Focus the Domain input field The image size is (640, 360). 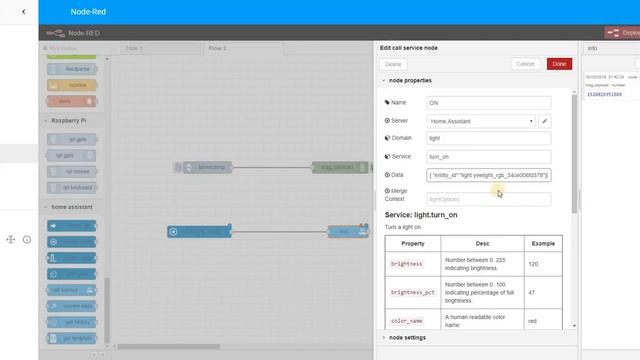(489, 138)
